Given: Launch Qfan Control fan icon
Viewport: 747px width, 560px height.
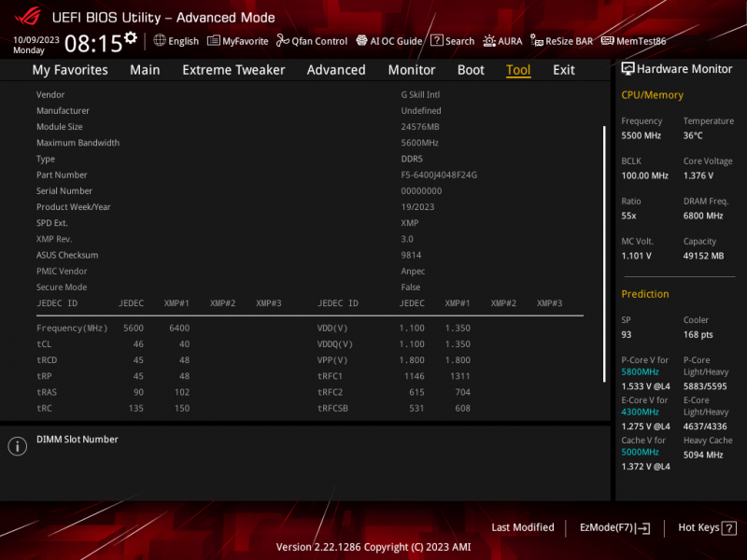Looking at the screenshot, I should click(282, 41).
